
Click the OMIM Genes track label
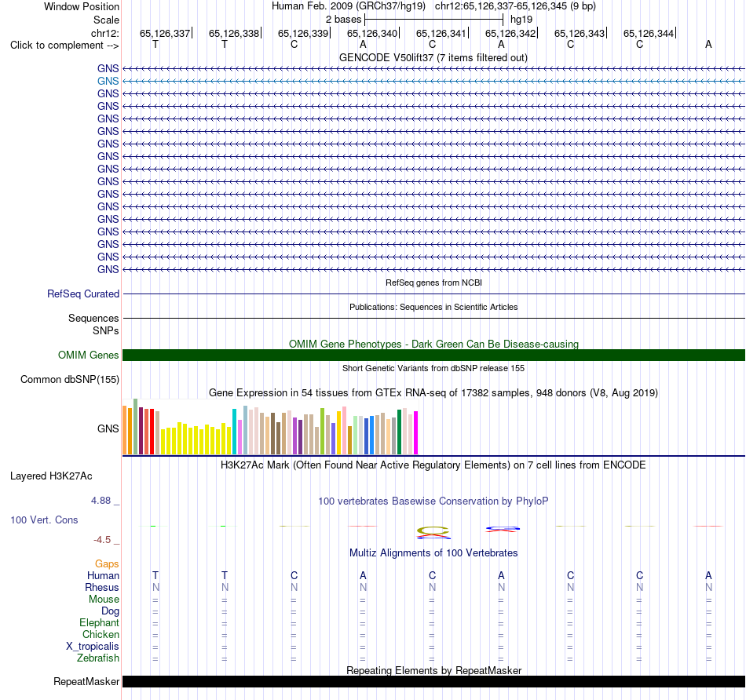pos(89,355)
